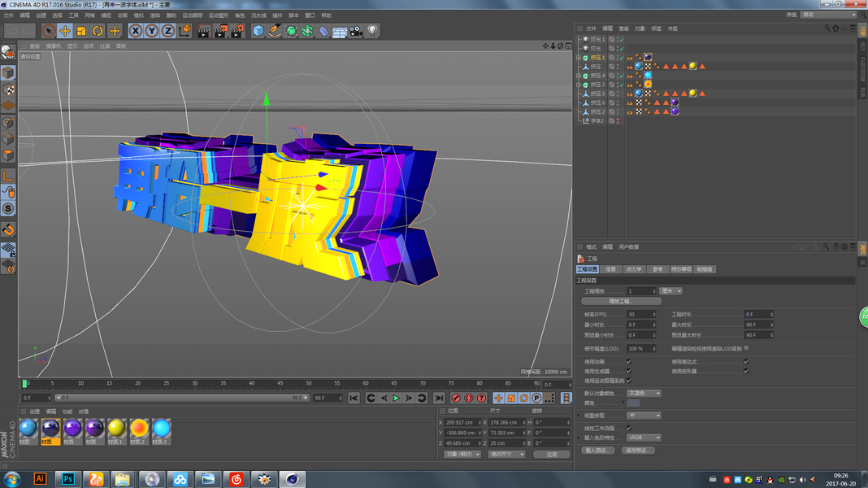
Task: Click the green subdivision generator icon
Action: (291, 31)
